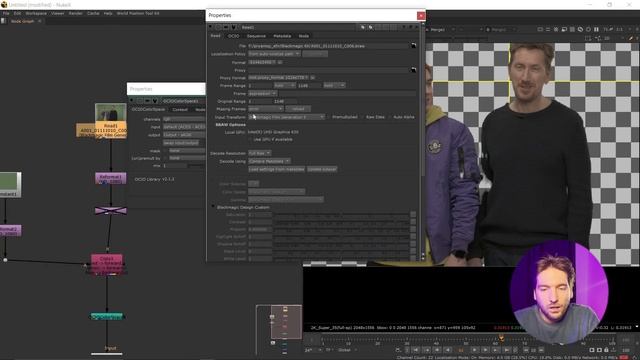Toggle the Premultiplied checkbox
640x360 pixels.
tap(330, 117)
